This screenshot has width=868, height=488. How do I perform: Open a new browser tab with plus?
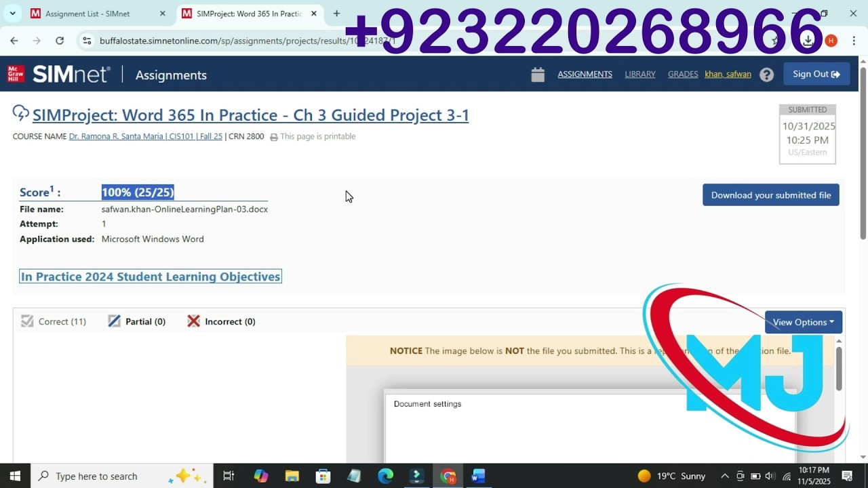click(336, 14)
